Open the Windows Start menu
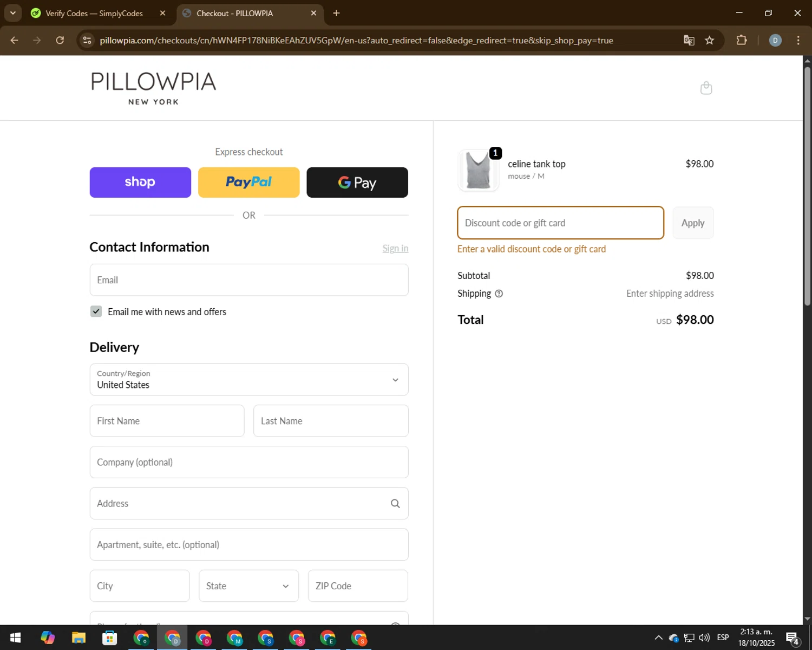 click(15, 638)
